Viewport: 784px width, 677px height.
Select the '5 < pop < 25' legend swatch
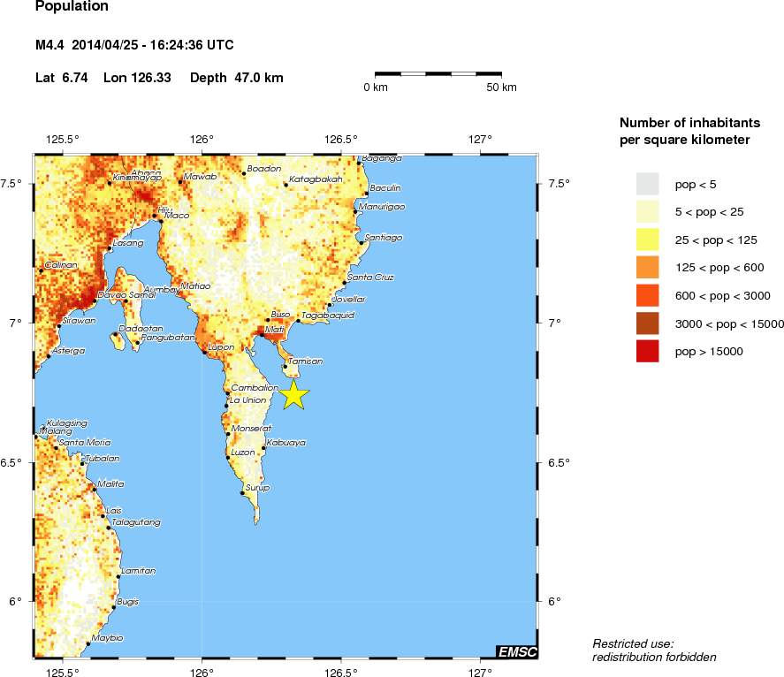pyautogui.click(x=648, y=210)
